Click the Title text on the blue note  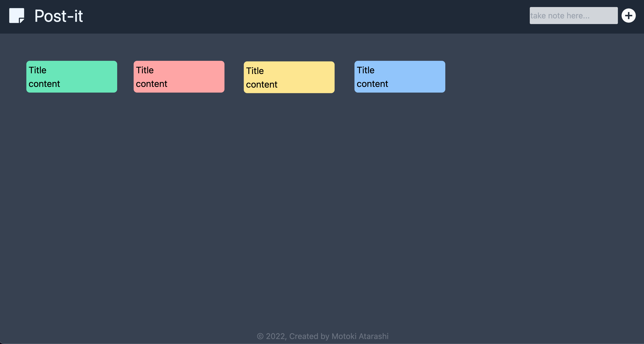click(366, 70)
